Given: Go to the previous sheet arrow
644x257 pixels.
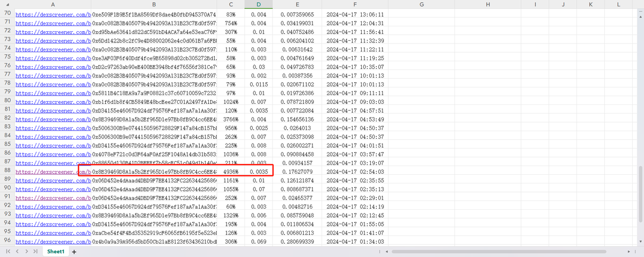Looking at the screenshot, I should [x=17, y=251].
